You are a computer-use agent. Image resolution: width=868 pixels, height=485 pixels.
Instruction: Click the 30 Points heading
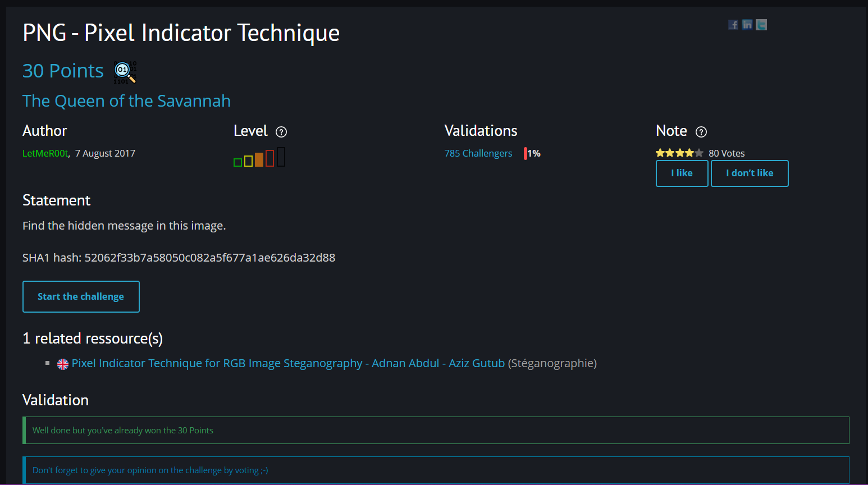[63, 71]
